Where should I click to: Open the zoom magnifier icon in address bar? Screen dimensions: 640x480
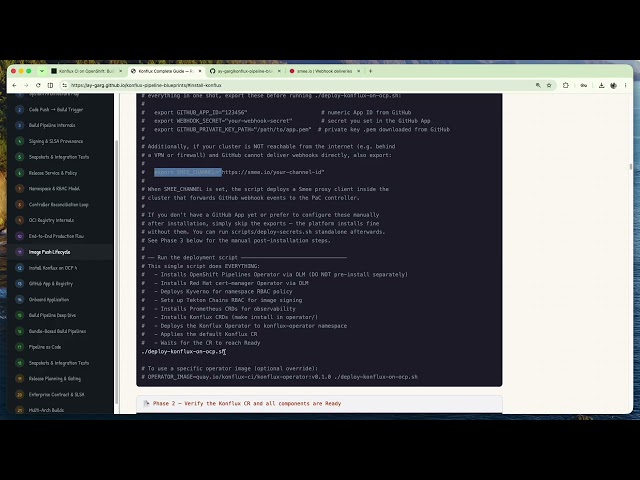click(x=538, y=85)
